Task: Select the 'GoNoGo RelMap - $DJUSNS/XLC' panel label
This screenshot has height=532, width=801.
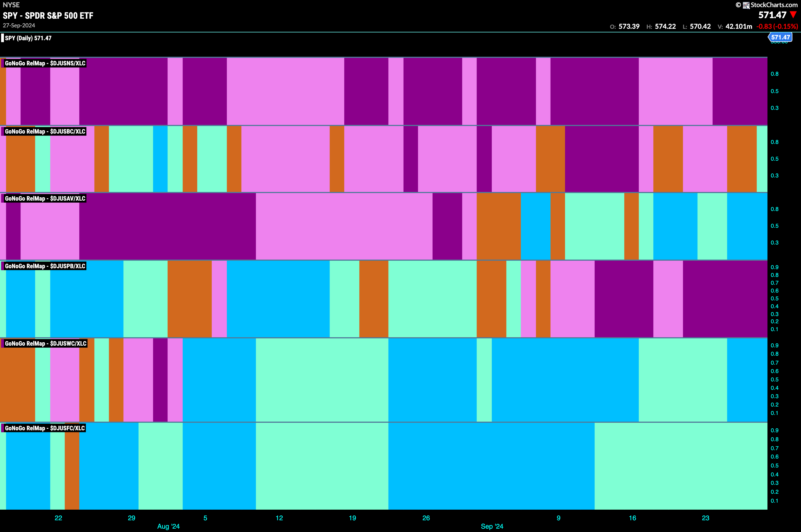Action: [x=45, y=63]
